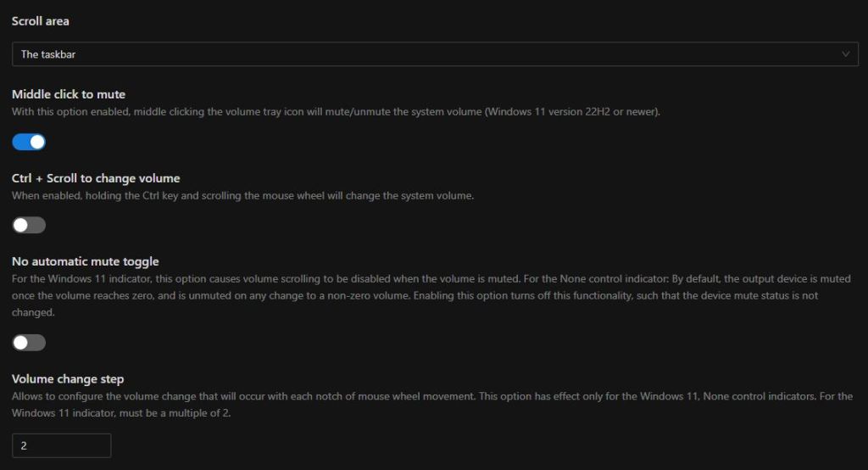Click the 'Scroll area' heading

[x=41, y=21]
